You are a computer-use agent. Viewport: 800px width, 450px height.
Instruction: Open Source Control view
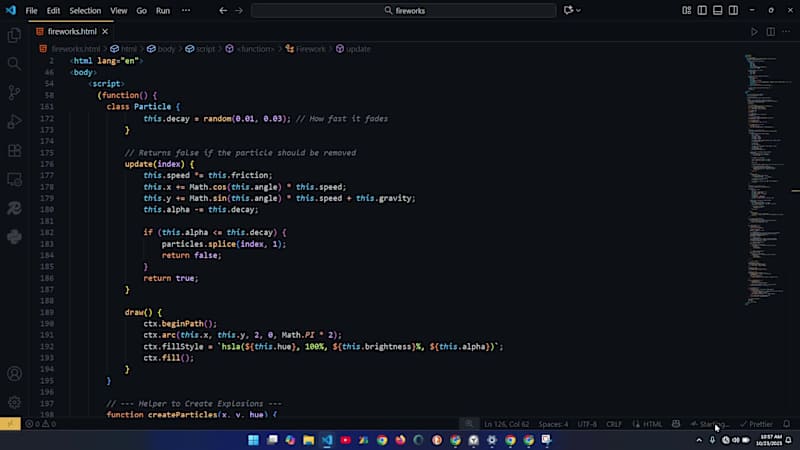point(14,92)
